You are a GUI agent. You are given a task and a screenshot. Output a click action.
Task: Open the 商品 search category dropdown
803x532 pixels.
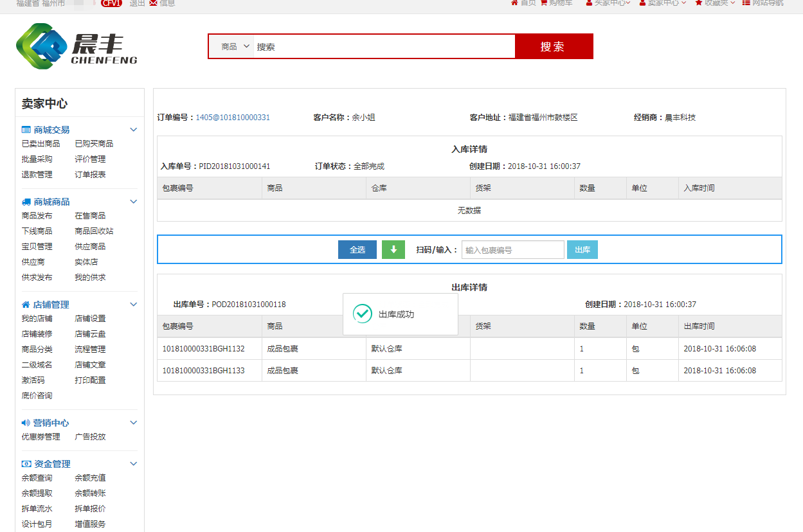point(234,47)
